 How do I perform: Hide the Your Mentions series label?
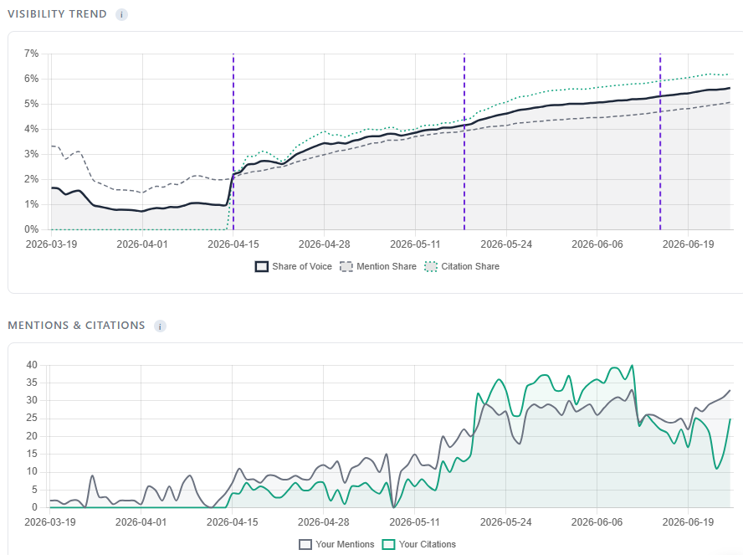[x=345, y=544]
